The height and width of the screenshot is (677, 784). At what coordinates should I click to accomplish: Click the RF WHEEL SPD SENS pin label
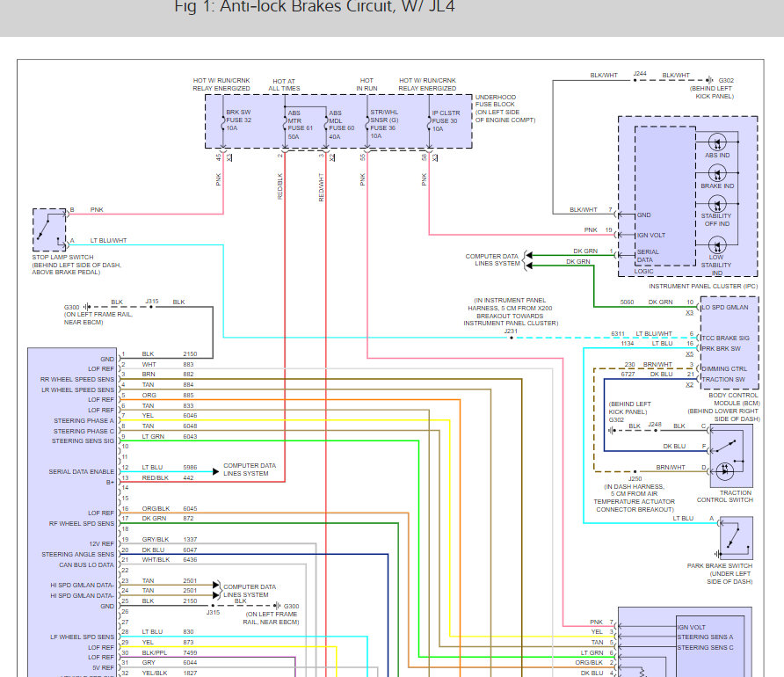pos(82,523)
